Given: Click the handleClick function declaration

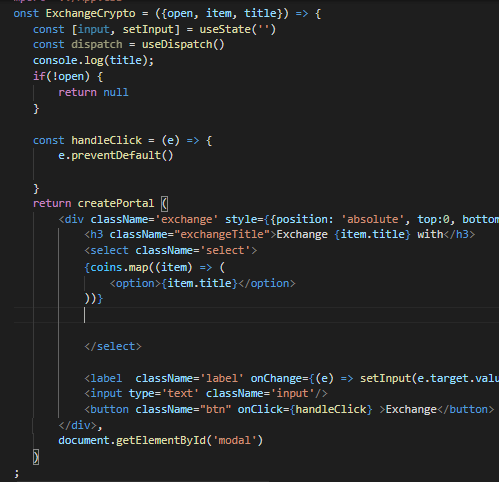Looking at the screenshot, I should (122, 140).
